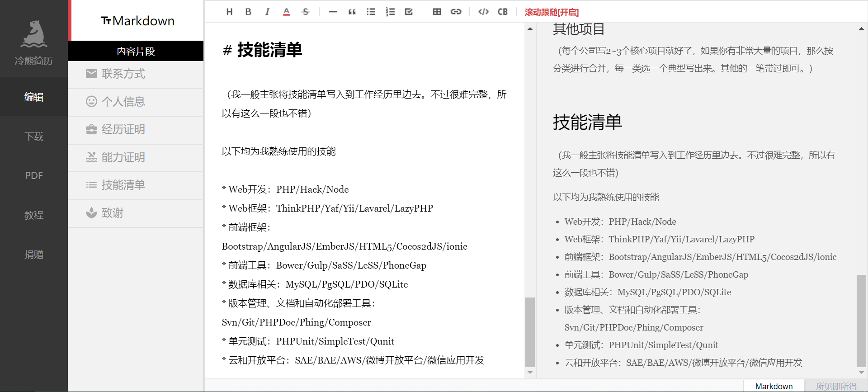
Task: Insert a heading with the H icon
Action: tap(229, 12)
